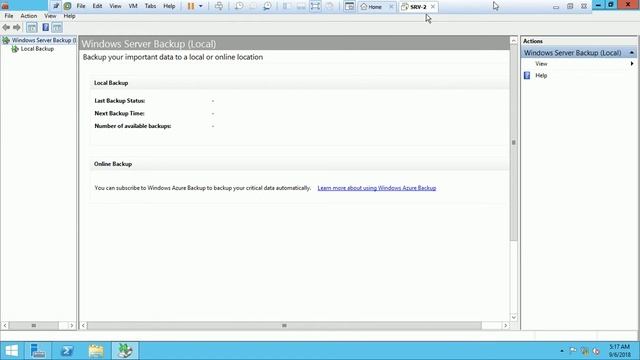This screenshot has width=640, height=360.
Task: Open the MMC File menu
Action: point(9,16)
